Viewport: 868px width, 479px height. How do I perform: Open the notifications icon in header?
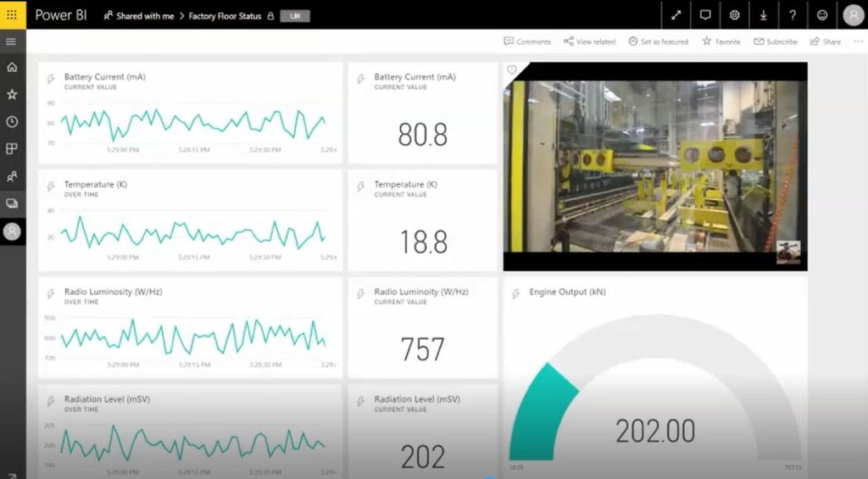(x=705, y=15)
